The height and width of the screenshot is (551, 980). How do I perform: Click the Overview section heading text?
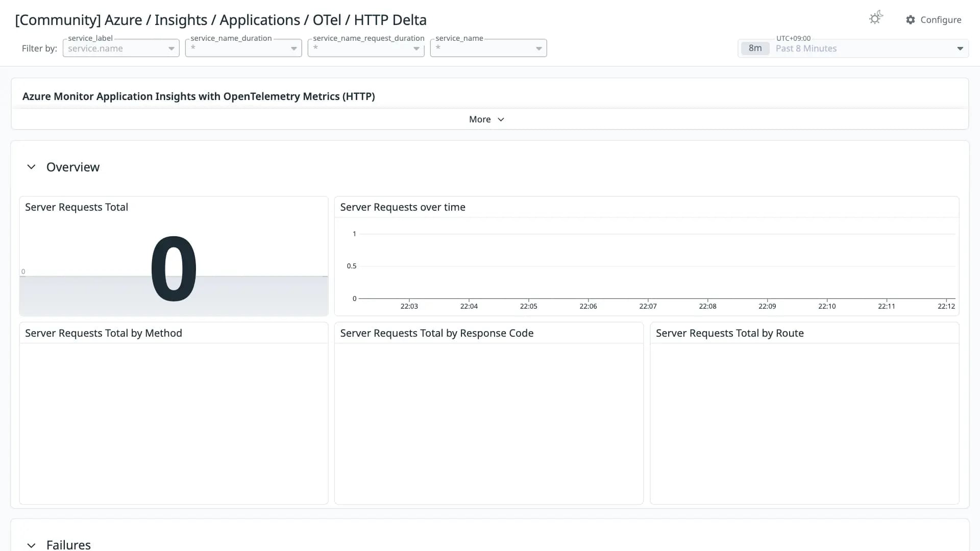coord(73,167)
